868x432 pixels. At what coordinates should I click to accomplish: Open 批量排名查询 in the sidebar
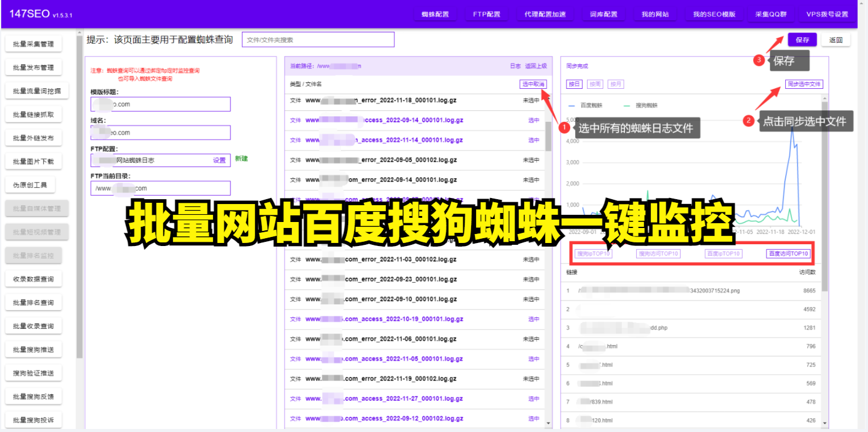33,302
